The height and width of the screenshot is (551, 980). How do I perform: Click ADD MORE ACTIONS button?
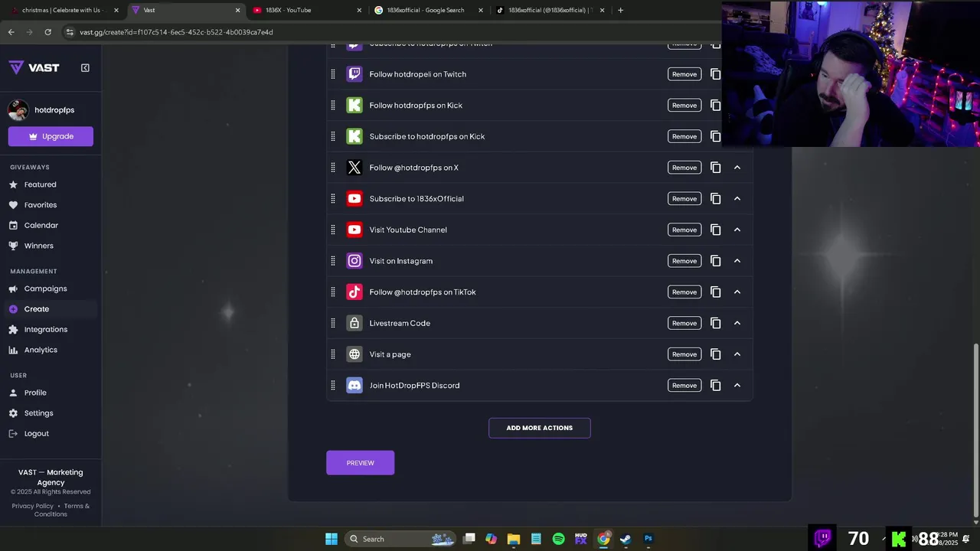[x=540, y=428]
